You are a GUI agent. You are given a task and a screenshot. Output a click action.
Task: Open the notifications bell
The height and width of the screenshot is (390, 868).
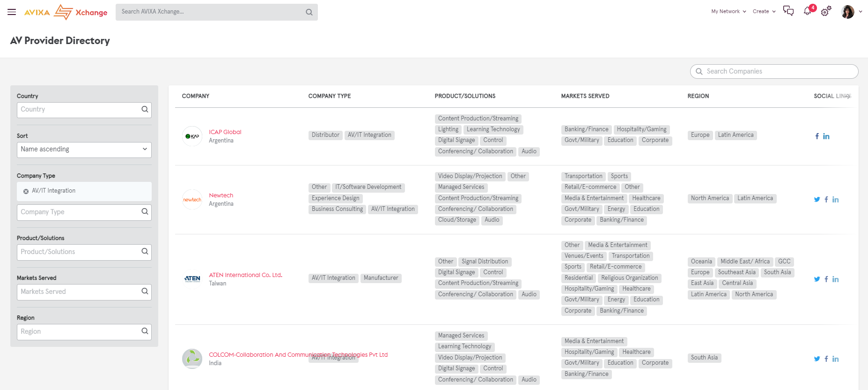[x=807, y=11]
